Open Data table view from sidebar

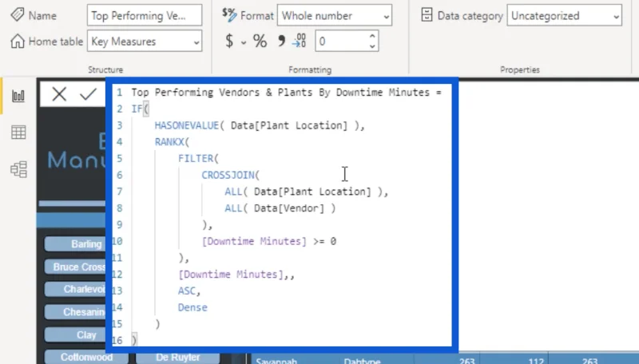point(18,133)
